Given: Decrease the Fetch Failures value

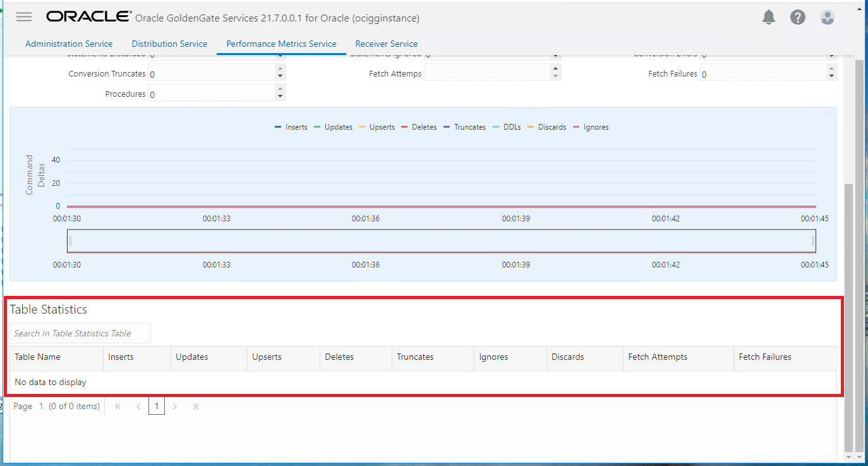Looking at the screenshot, I should click(x=832, y=77).
